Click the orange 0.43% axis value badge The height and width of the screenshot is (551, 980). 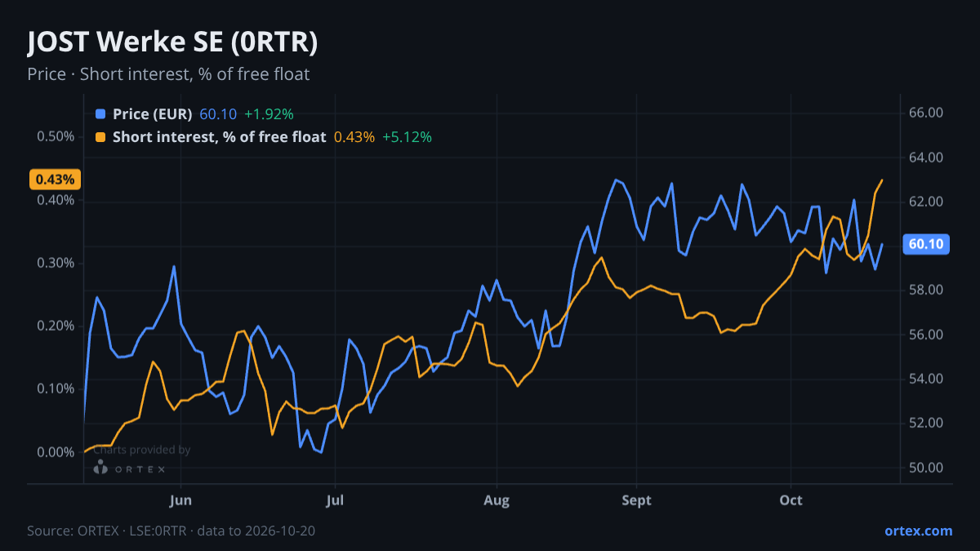point(56,179)
